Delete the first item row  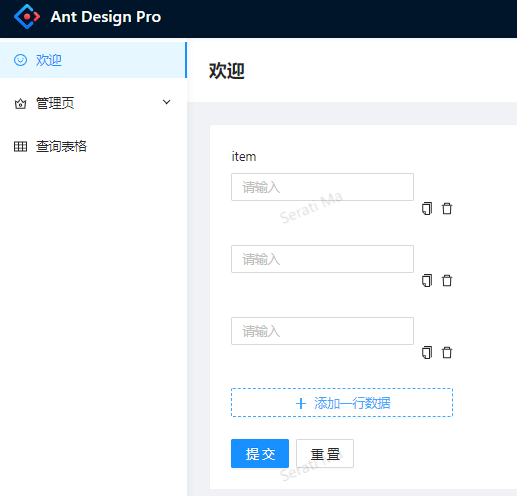[x=447, y=209]
